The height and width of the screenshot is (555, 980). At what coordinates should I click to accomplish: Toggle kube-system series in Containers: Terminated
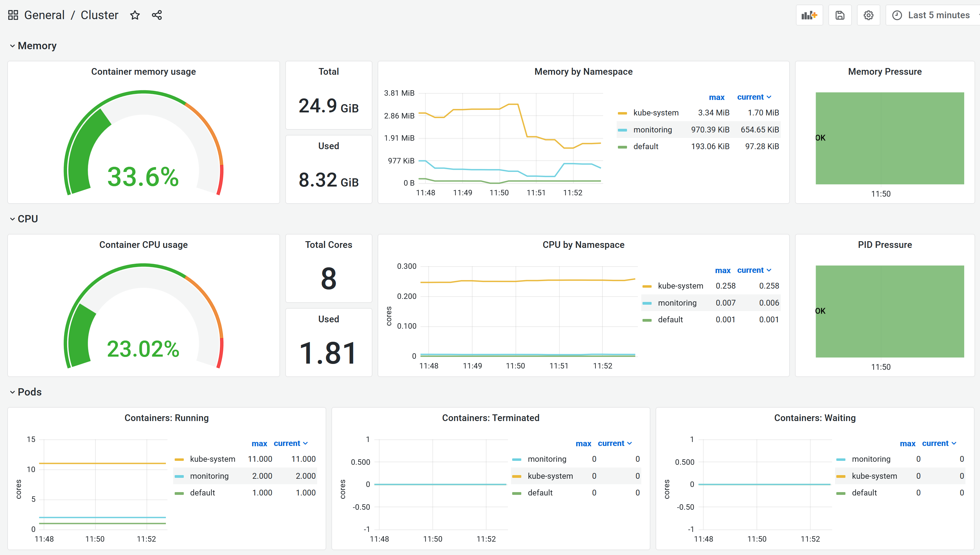550,476
